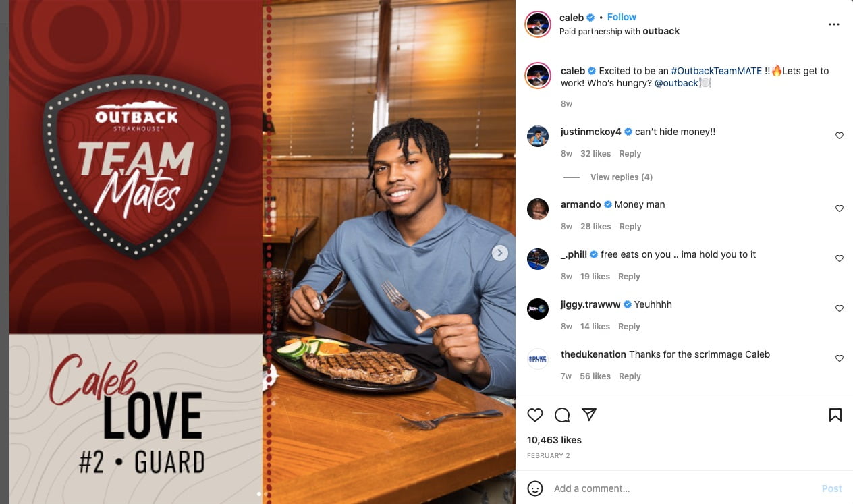
Task: Focus the 'Add a comment...' field
Action: tap(682, 488)
